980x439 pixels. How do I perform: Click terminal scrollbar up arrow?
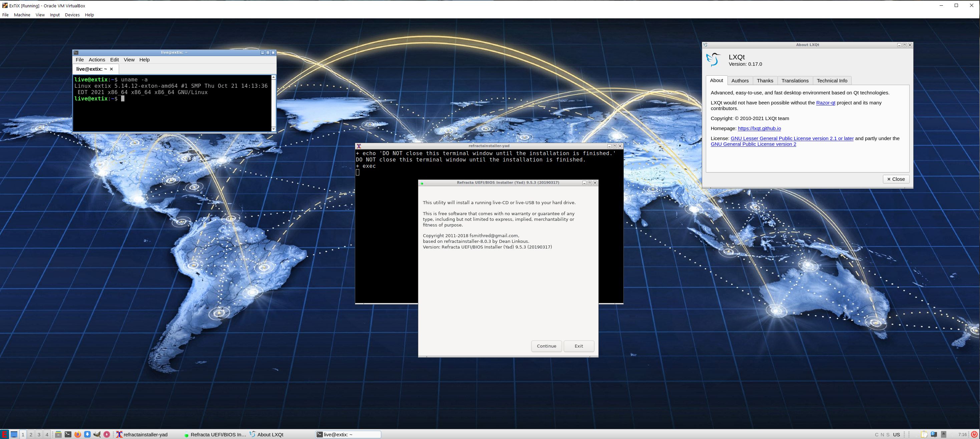pos(274,77)
